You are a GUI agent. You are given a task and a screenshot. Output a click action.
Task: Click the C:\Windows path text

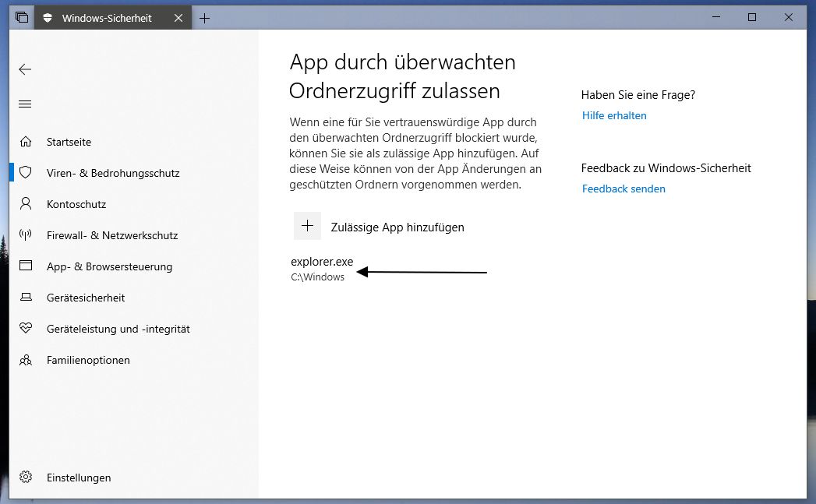[317, 277]
